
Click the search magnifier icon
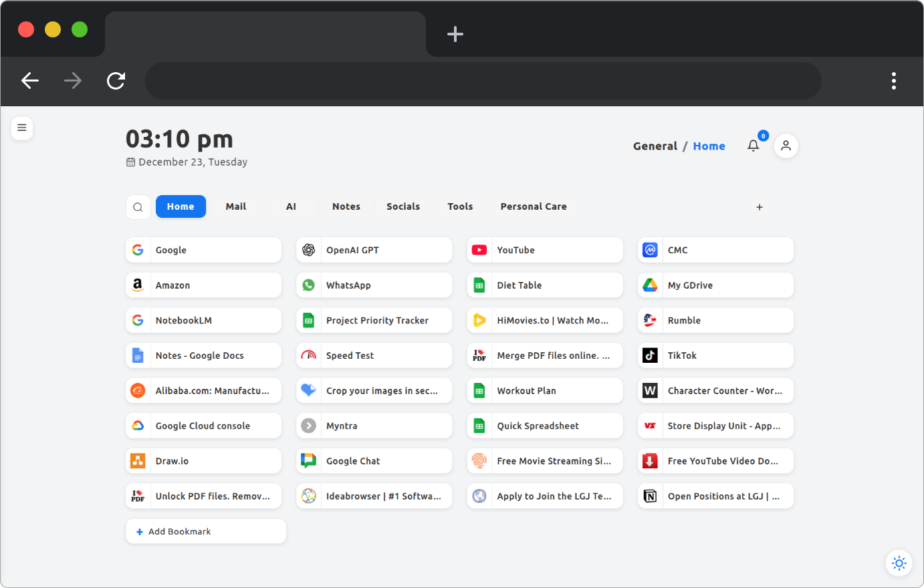[138, 207]
